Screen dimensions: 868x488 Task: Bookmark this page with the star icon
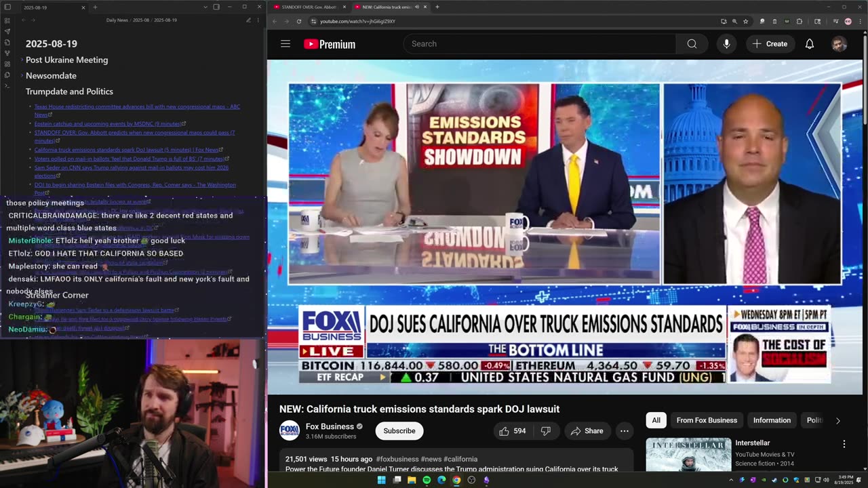(x=745, y=21)
